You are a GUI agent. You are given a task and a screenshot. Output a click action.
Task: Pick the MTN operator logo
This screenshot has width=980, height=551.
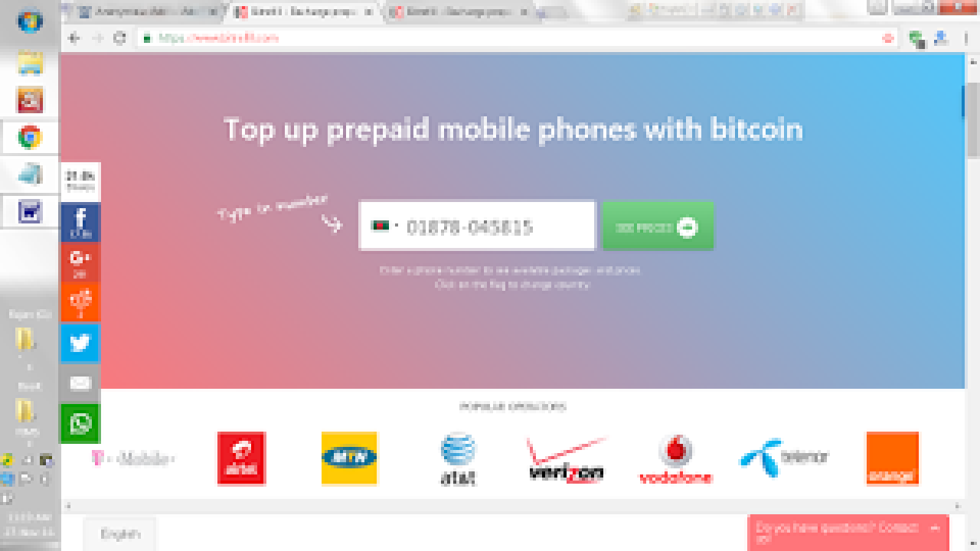(349, 458)
